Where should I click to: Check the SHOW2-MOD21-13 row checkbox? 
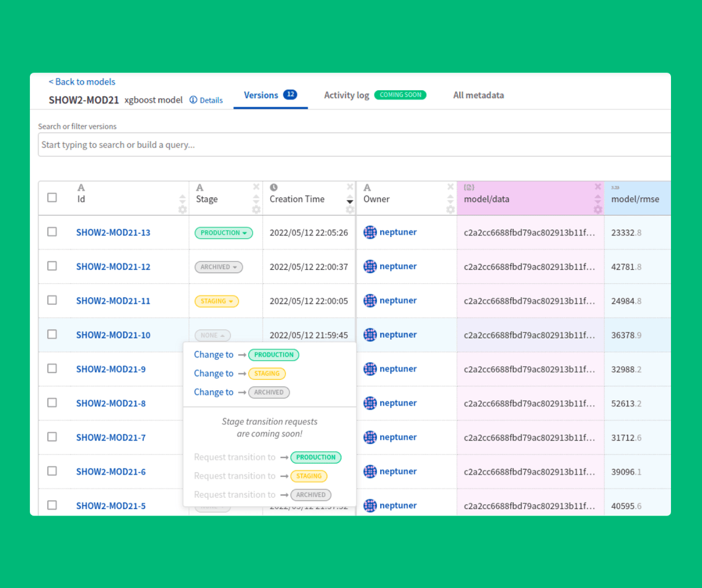[52, 232]
